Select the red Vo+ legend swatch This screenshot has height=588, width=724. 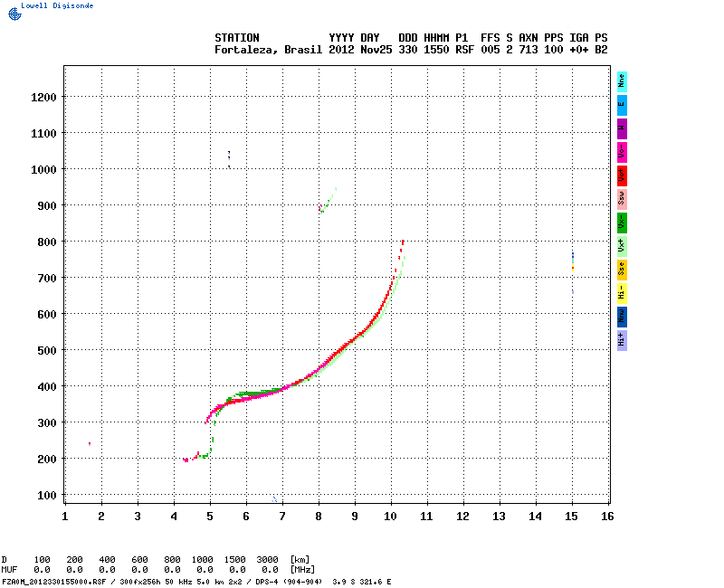[x=622, y=175]
